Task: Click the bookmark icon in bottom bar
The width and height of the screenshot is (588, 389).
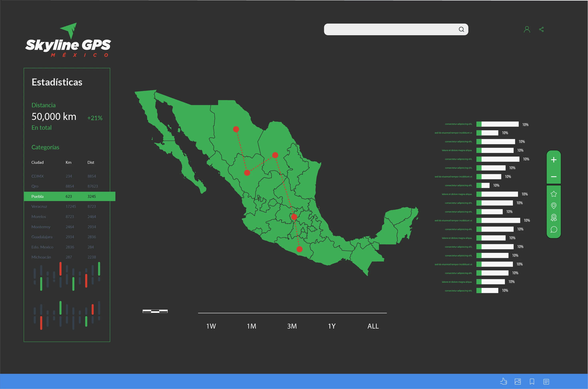Action: [532, 381]
